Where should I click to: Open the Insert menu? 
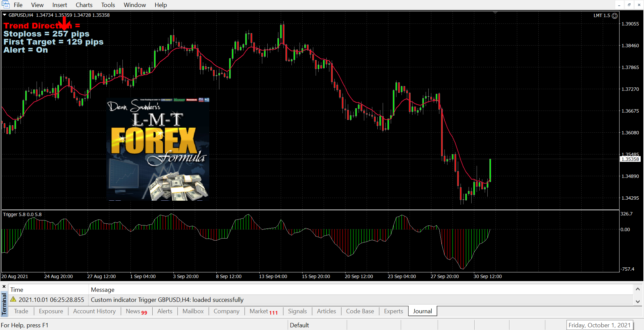(x=60, y=5)
